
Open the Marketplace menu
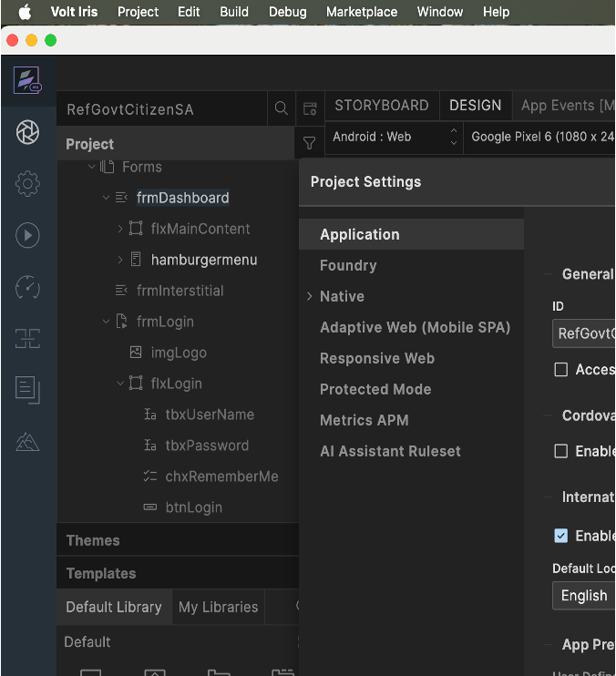coord(362,12)
